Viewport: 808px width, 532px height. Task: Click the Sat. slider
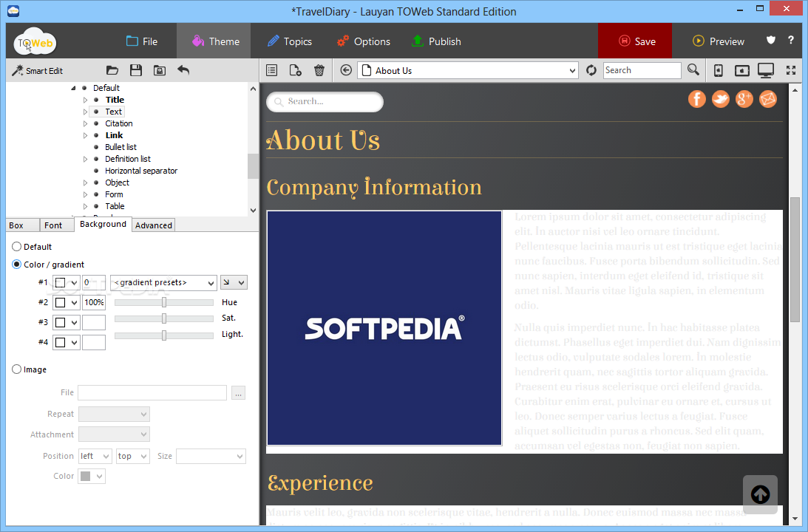pyautogui.click(x=164, y=318)
